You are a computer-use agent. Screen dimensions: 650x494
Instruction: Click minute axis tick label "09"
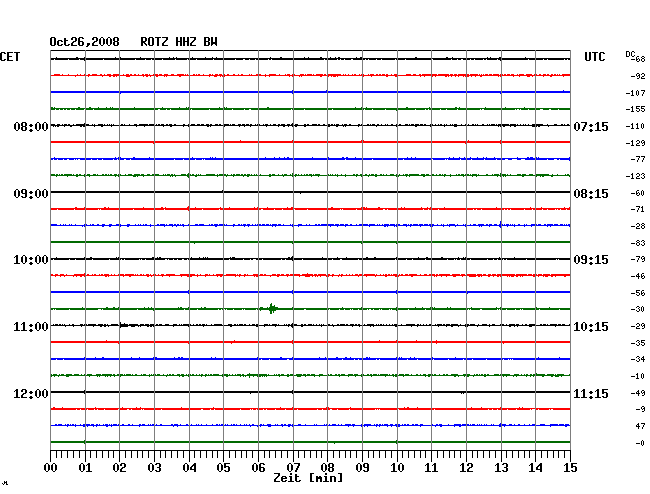[362, 468]
